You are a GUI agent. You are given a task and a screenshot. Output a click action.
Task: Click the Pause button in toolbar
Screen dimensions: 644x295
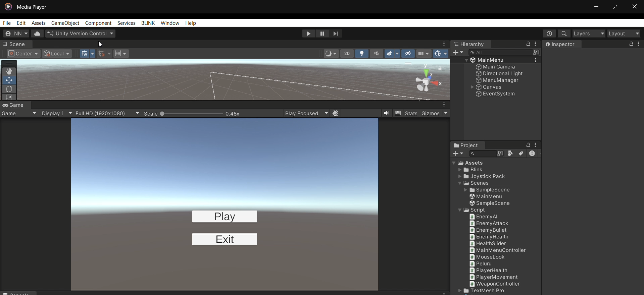(322, 34)
